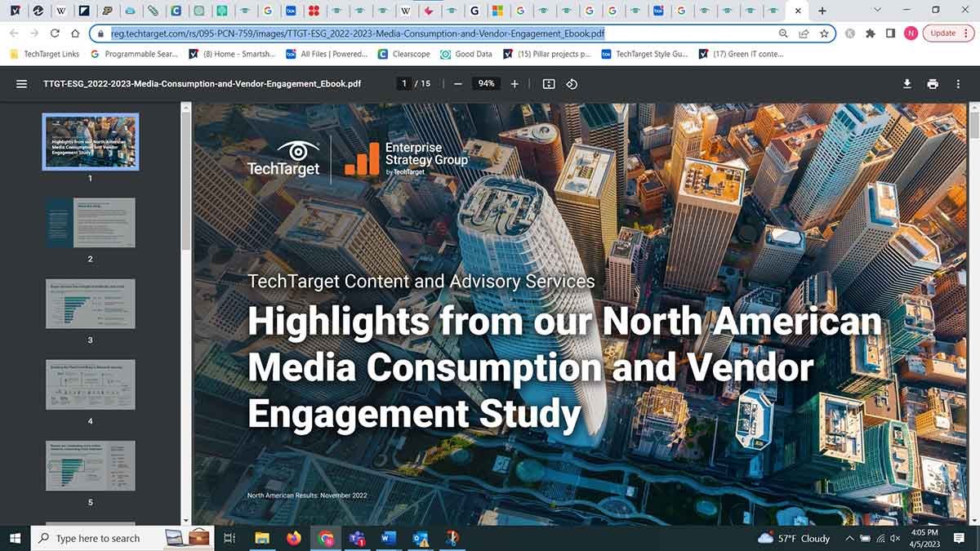The image size is (980, 551).
Task: Open the Chrome extensions puzzle icon
Action: (x=871, y=33)
